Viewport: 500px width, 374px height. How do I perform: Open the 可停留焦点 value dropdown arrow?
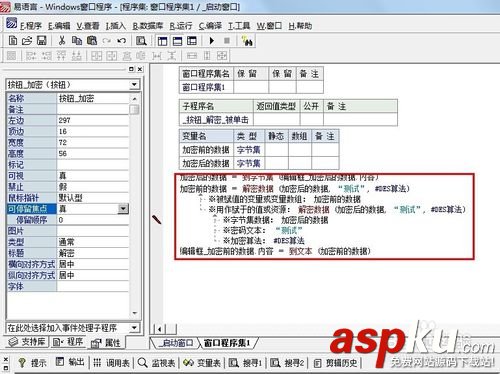click(x=123, y=209)
